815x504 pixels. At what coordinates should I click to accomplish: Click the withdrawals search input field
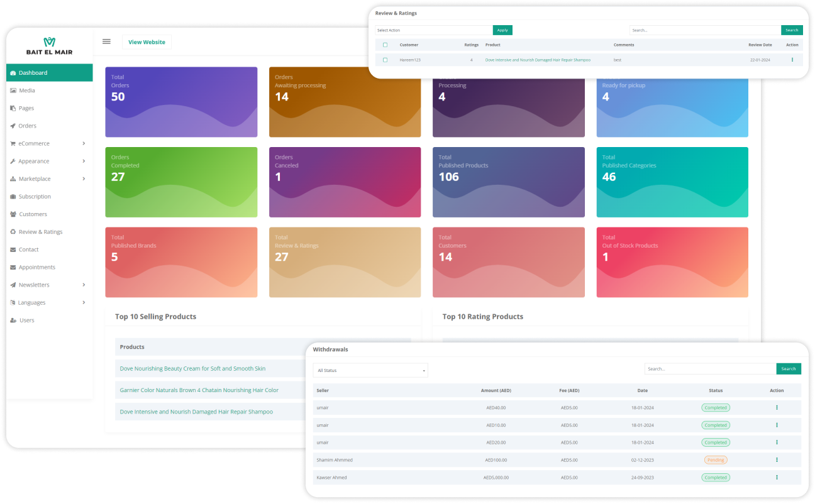710,369
